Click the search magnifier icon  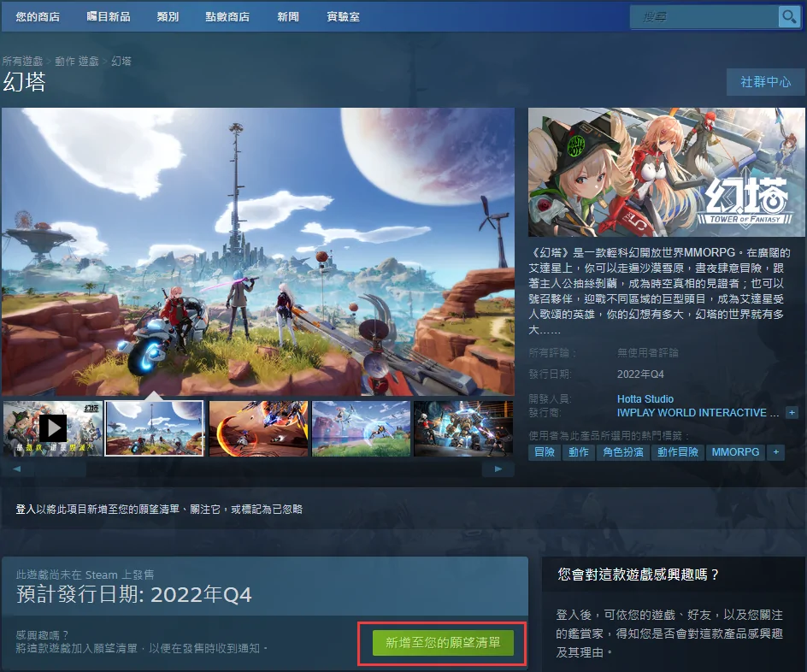pos(789,17)
